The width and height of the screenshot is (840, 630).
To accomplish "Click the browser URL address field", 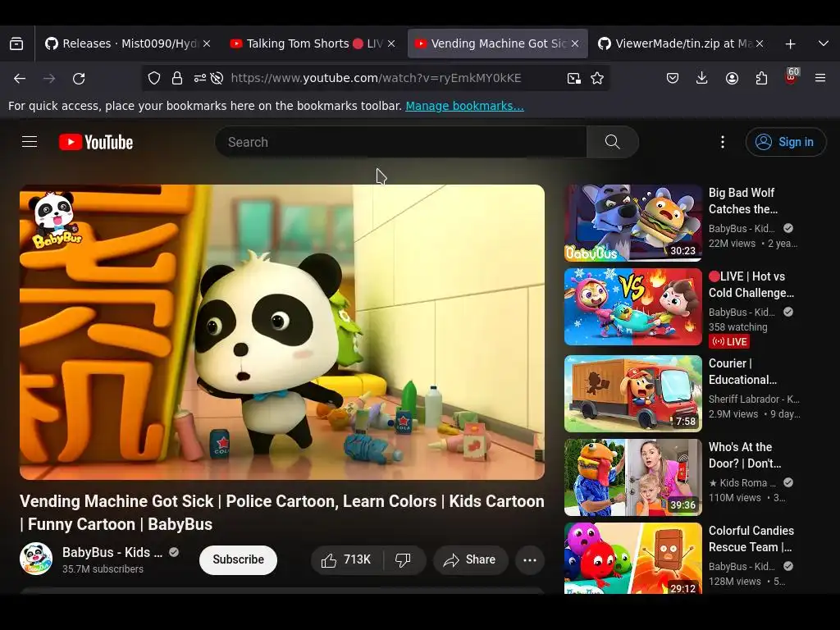I will pyautogui.click(x=376, y=78).
